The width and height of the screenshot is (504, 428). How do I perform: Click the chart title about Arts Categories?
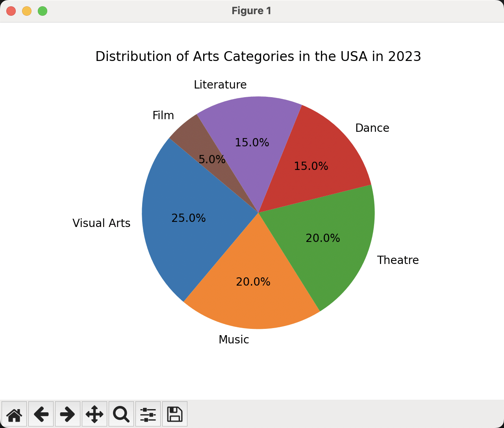[x=258, y=57]
